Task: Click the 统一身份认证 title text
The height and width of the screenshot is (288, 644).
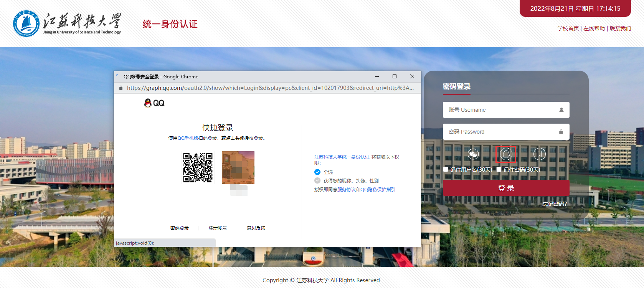Action: pyautogui.click(x=170, y=24)
